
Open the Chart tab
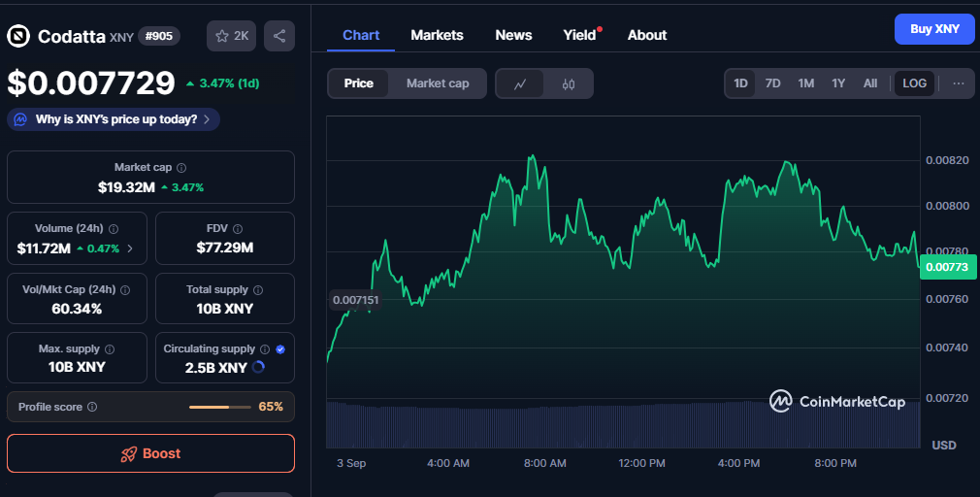click(x=361, y=35)
